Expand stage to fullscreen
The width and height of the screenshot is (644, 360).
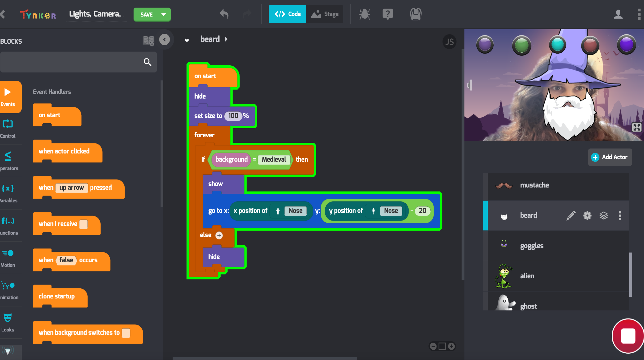click(x=636, y=127)
